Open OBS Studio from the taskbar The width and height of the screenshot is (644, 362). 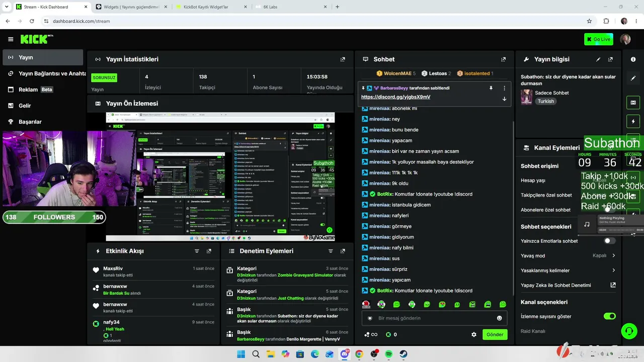pyautogui.click(x=374, y=354)
